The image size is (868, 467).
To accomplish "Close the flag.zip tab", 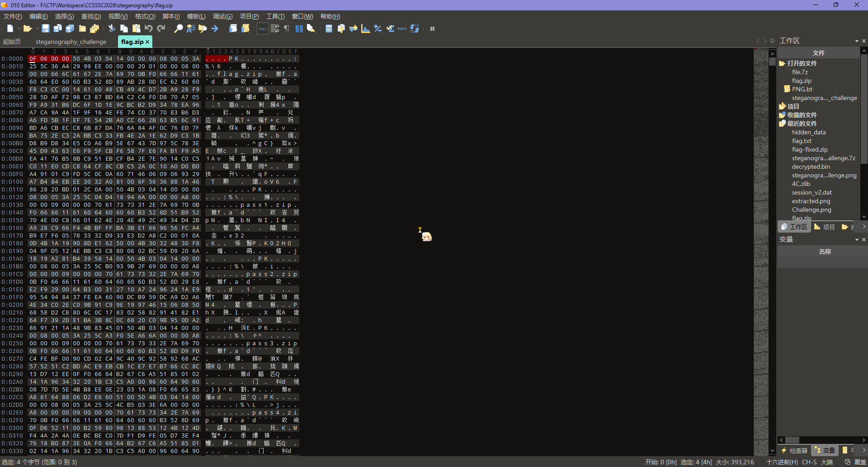I will 147,42.
